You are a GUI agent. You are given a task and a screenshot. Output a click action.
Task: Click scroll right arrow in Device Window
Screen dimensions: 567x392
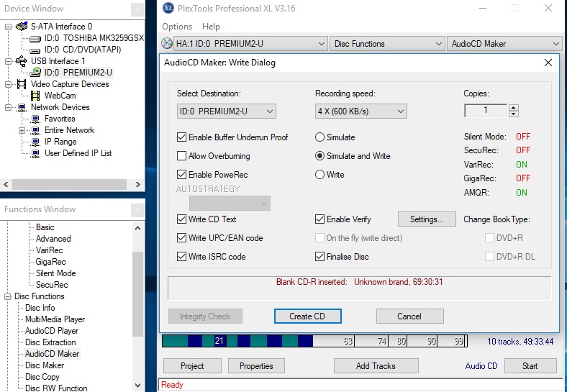(137, 184)
